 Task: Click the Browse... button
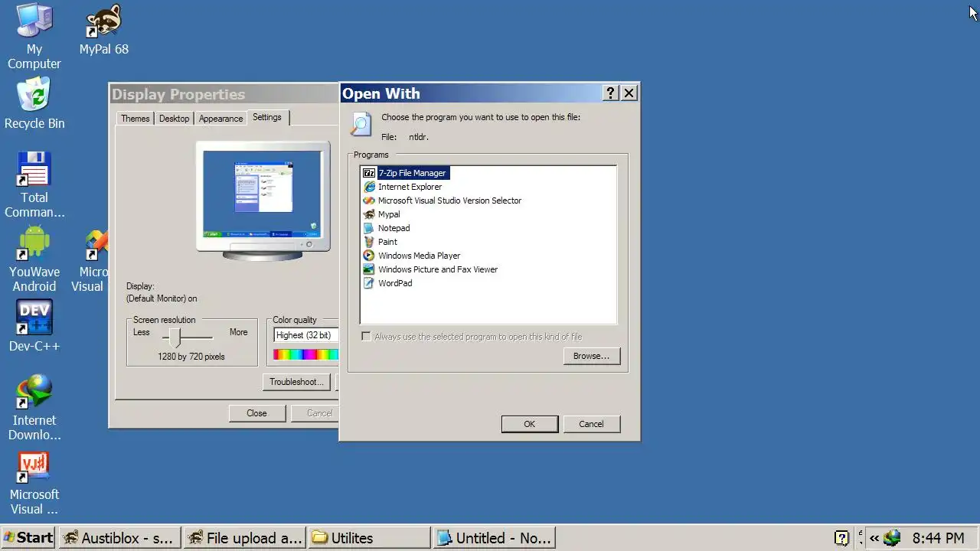(x=591, y=356)
